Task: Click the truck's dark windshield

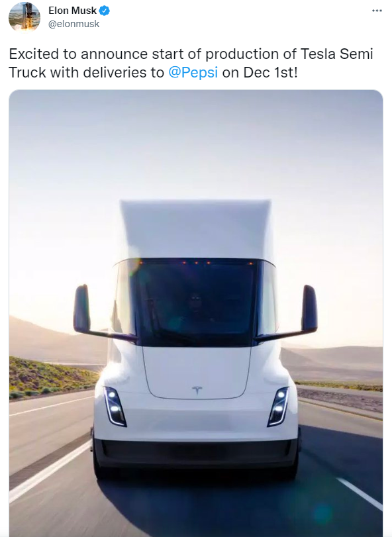Action: click(x=196, y=303)
